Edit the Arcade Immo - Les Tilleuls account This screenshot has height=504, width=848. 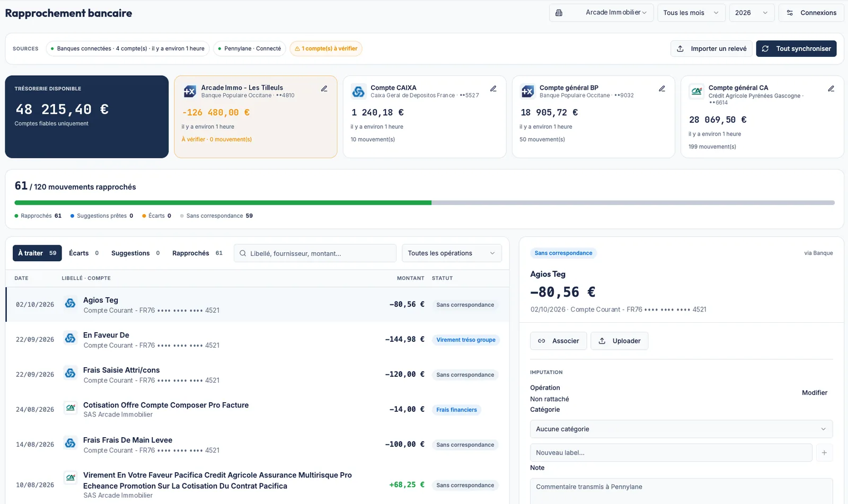click(x=324, y=89)
